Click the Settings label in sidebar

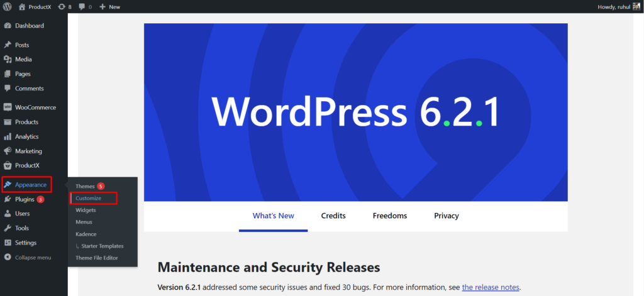[26, 243]
